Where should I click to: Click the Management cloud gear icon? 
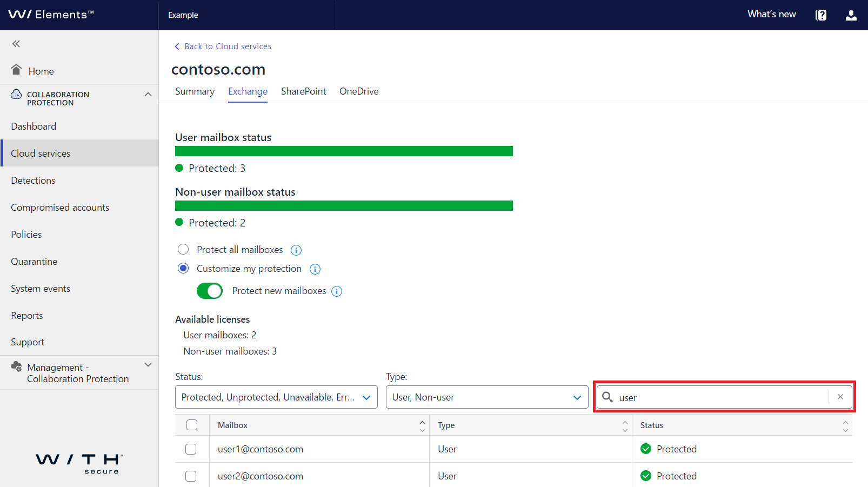pos(17,366)
